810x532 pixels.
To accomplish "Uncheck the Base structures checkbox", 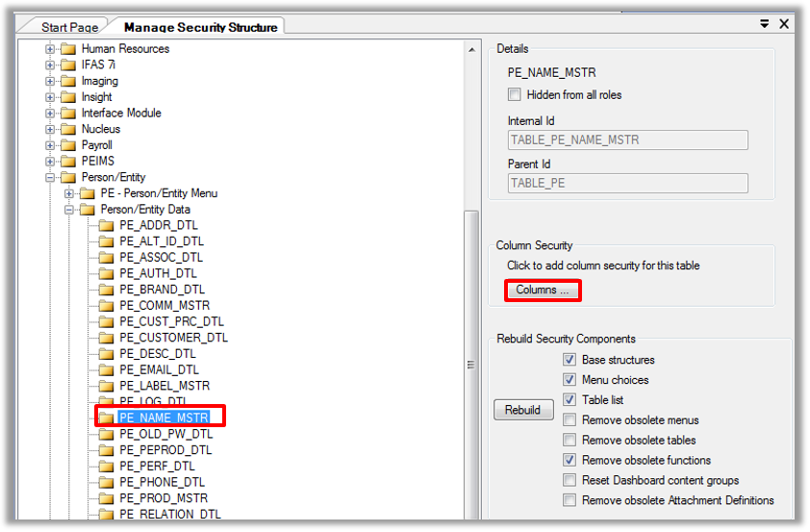I will coord(570,360).
